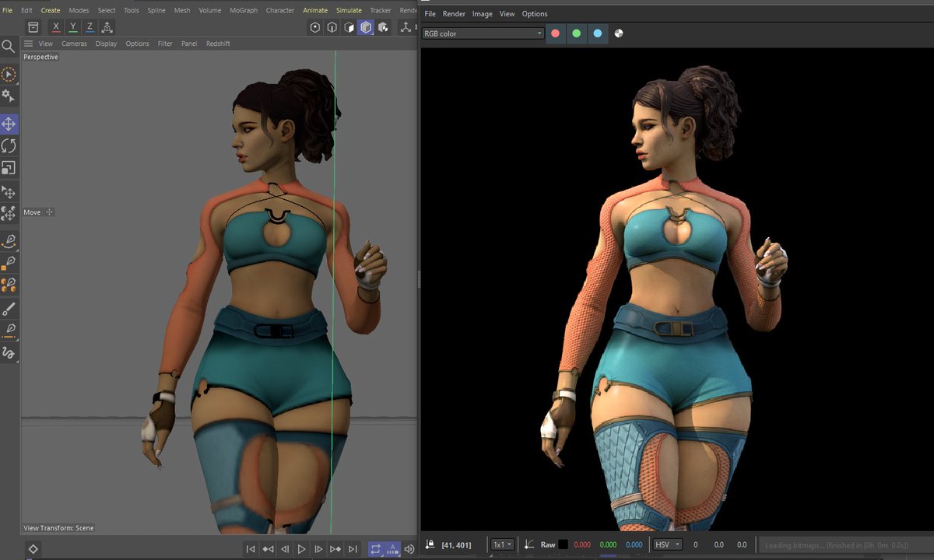Toggle the red channel in Picture Viewer
The width and height of the screenshot is (934, 560).
556,33
